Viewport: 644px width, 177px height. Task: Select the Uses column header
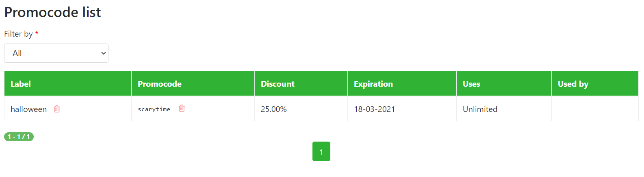pos(471,84)
